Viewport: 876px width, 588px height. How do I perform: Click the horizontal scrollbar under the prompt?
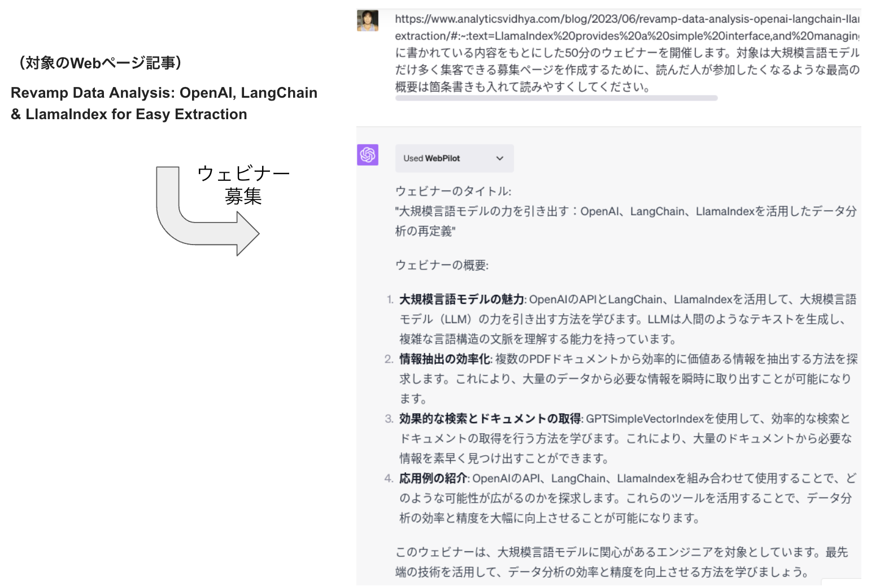(556, 98)
